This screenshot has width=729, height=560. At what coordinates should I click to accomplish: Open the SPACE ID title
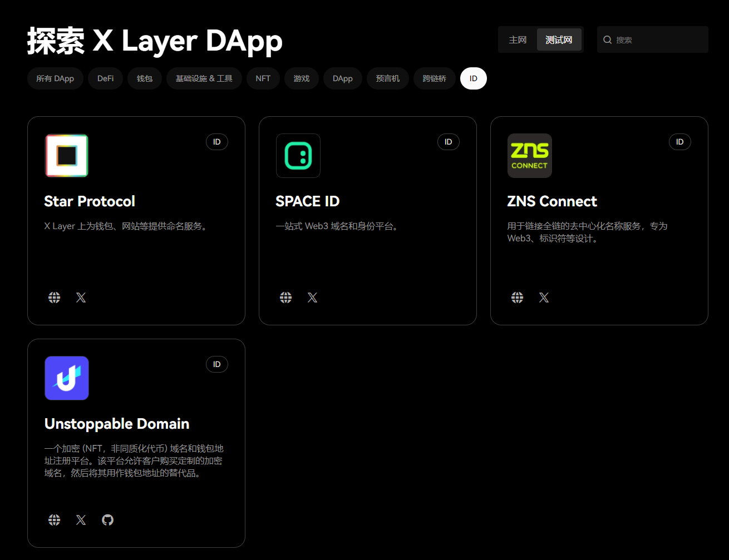pos(308,201)
